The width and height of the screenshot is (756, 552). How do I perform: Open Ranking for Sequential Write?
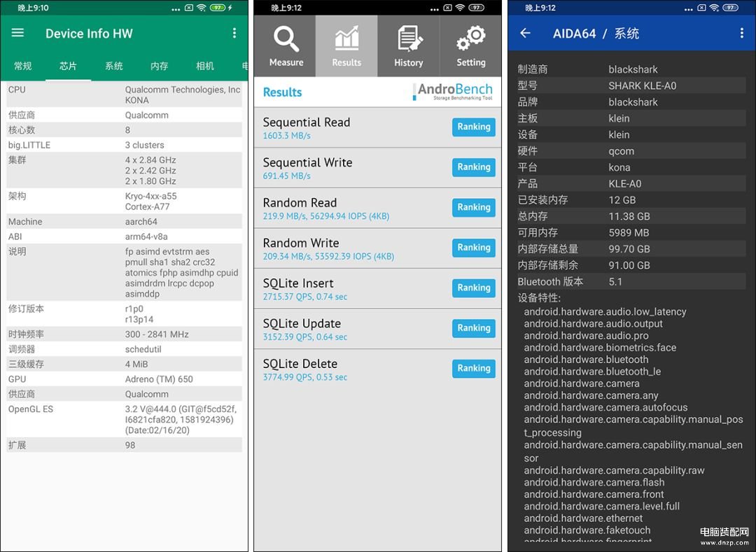point(473,167)
